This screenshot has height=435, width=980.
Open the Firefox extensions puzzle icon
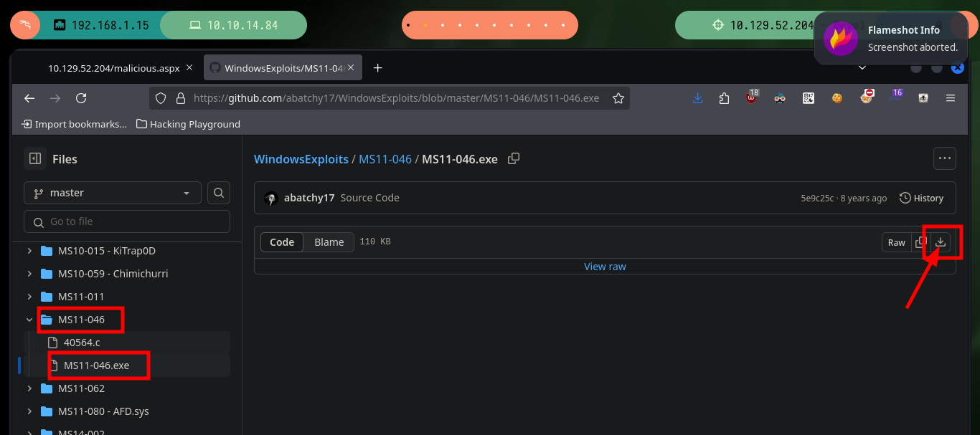pyautogui.click(x=724, y=98)
